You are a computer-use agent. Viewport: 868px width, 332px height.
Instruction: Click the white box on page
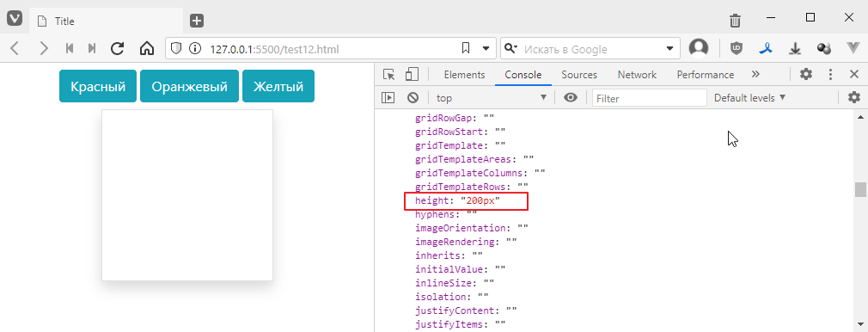coord(187,195)
